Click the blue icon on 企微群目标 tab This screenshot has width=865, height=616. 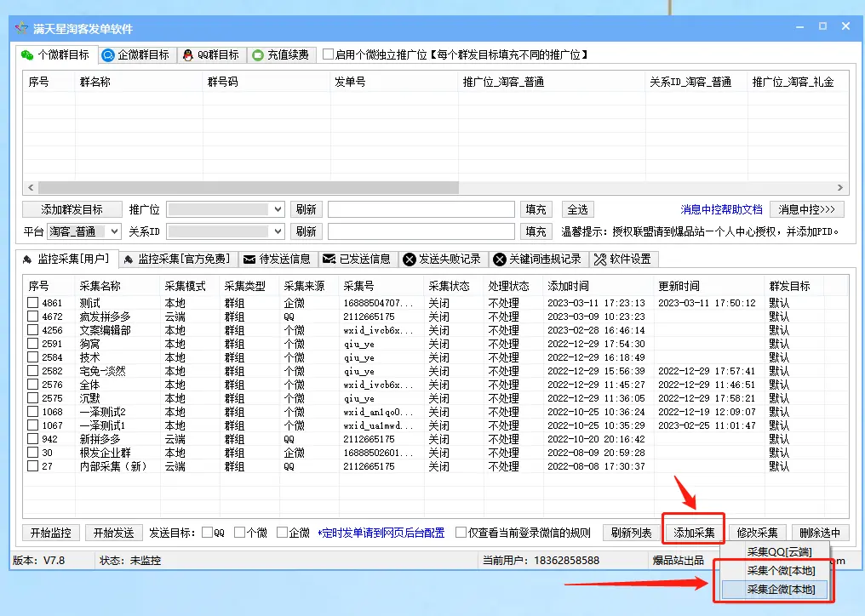pos(108,55)
